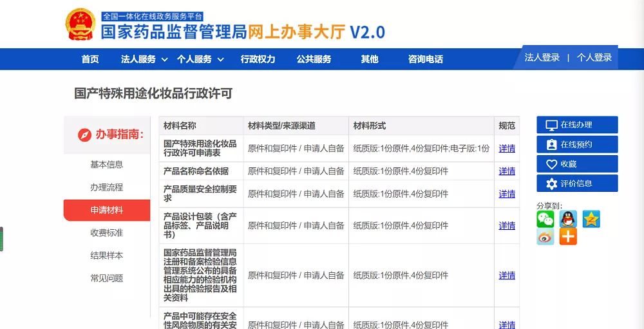Open 详情 for 产品名称命名依据 row

(x=507, y=171)
